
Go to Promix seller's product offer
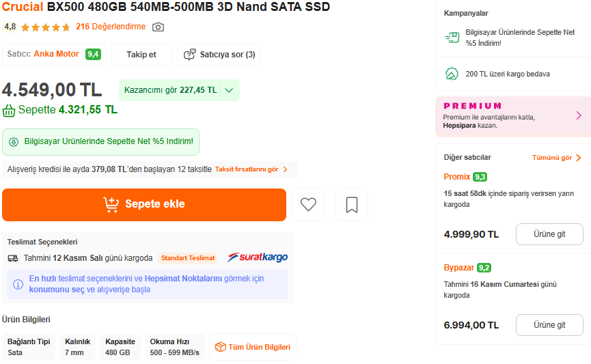[x=549, y=234]
